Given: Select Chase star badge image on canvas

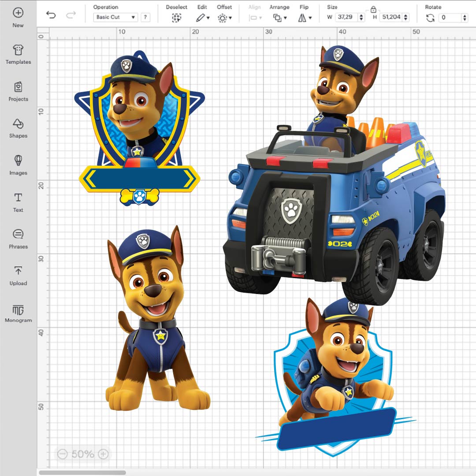Looking at the screenshot, I should point(140,128).
